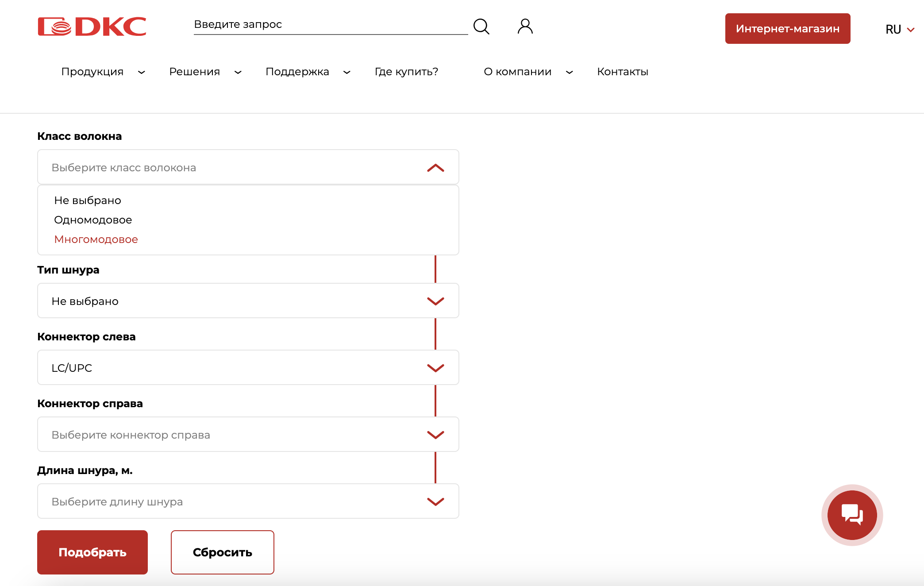Open the chat support bubble
This screenshot has height=586, width=924.
(x=852, y=515)
